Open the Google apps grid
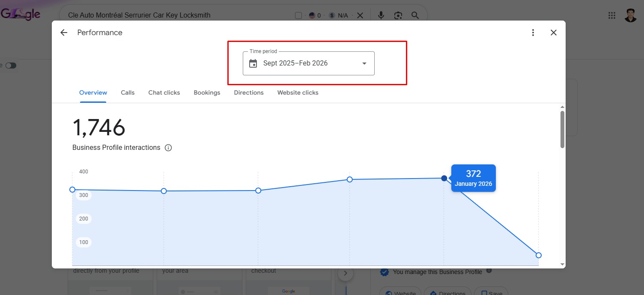This screenshot has height=295, width=644. pyautogui.click(x=612, y=15)
